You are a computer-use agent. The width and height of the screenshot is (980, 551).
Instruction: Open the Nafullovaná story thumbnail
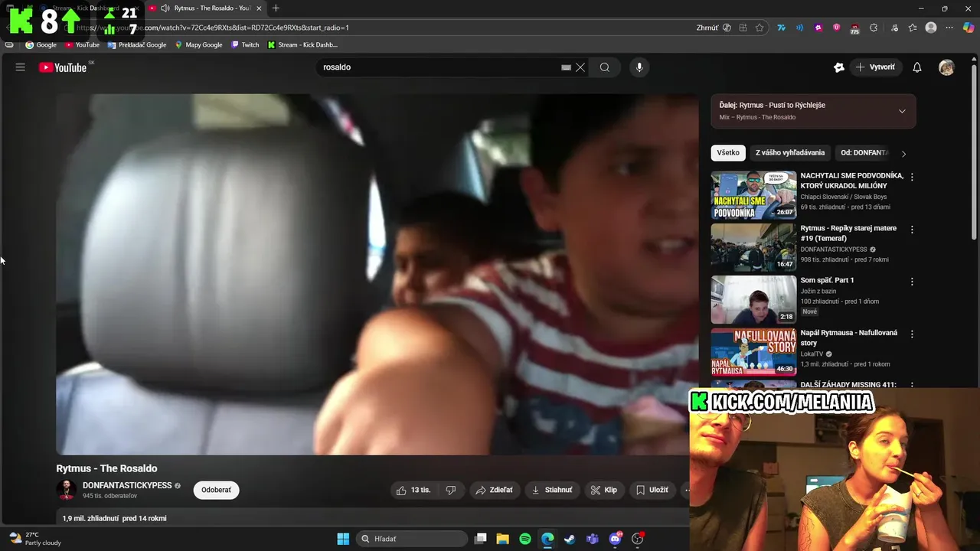tap(753, 352)
